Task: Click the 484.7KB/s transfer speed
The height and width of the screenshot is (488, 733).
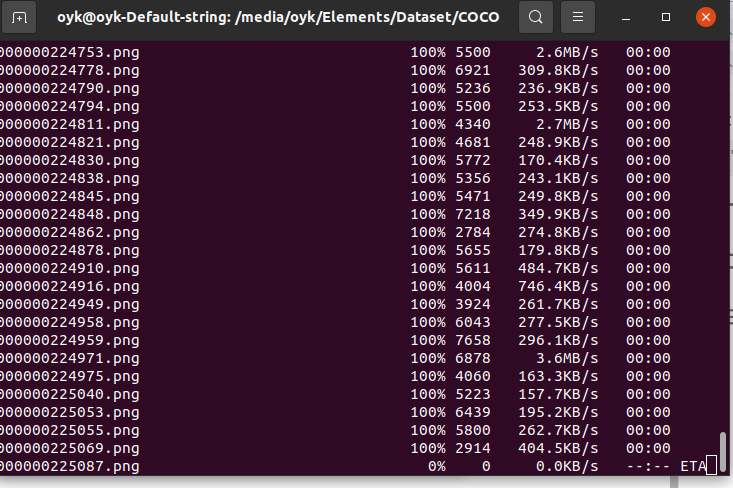Action: [558, 268]
